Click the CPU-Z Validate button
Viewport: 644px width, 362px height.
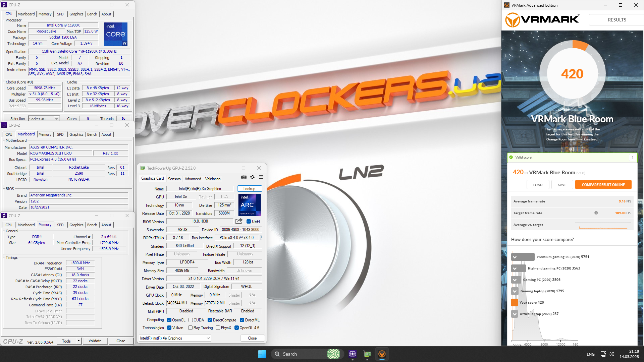coord(95,341)
